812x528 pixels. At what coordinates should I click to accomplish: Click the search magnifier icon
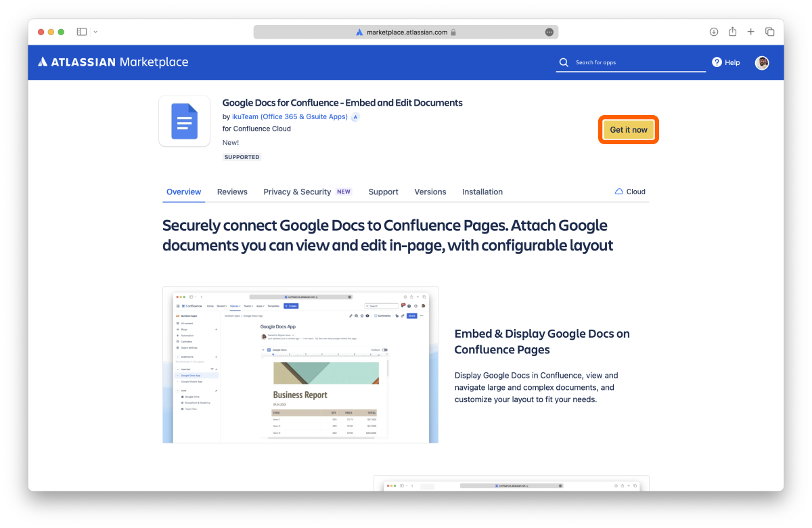coord(564,62)
